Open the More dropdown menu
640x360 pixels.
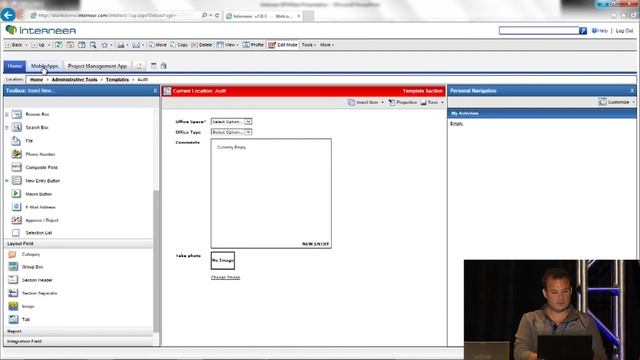coord(327,45)
